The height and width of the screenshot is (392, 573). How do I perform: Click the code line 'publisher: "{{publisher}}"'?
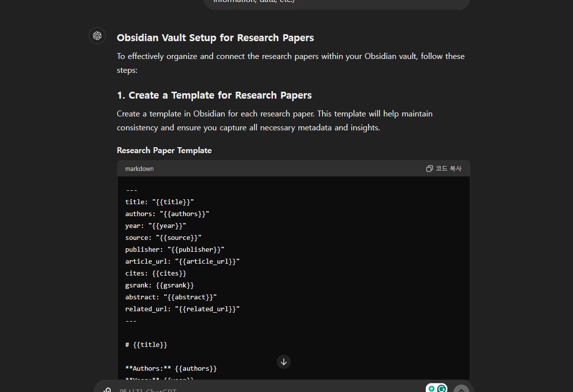[x=175, y=250]
